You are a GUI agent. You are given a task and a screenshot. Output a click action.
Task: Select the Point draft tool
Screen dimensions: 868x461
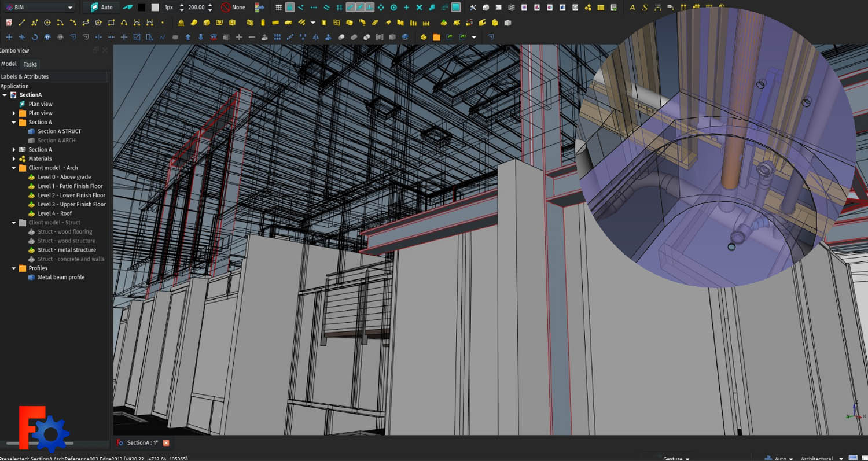[x=162, y=23]
